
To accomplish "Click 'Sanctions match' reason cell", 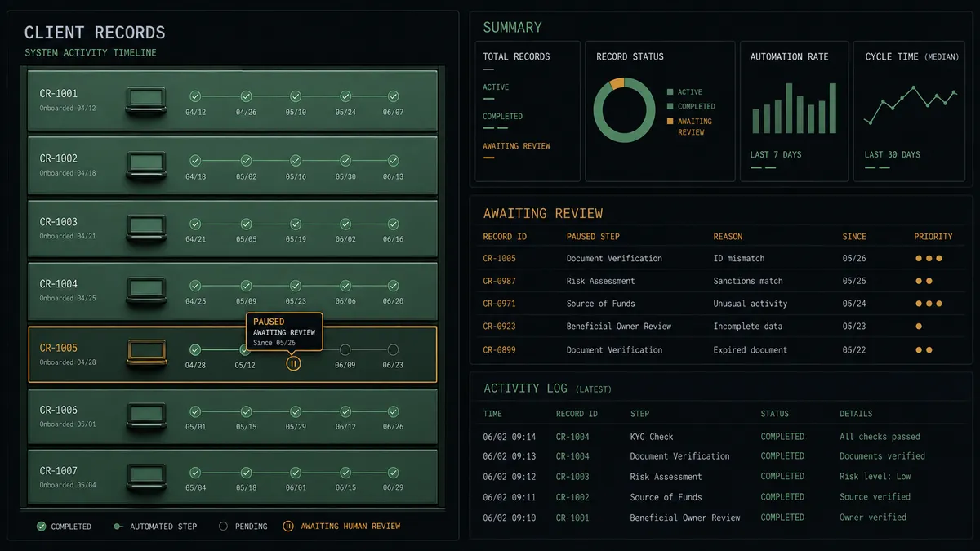I will (x=748, y=281).
